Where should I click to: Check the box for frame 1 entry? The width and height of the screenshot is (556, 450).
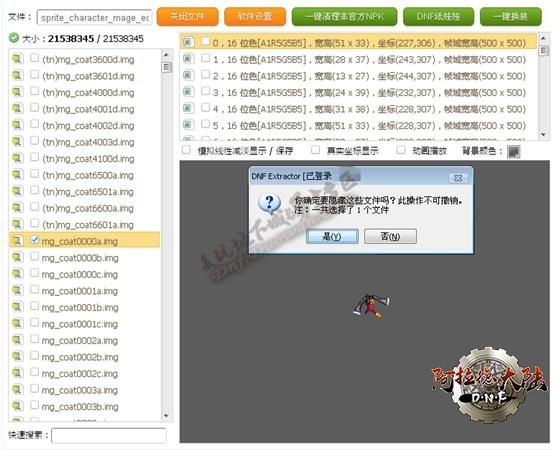coord(205,58)
